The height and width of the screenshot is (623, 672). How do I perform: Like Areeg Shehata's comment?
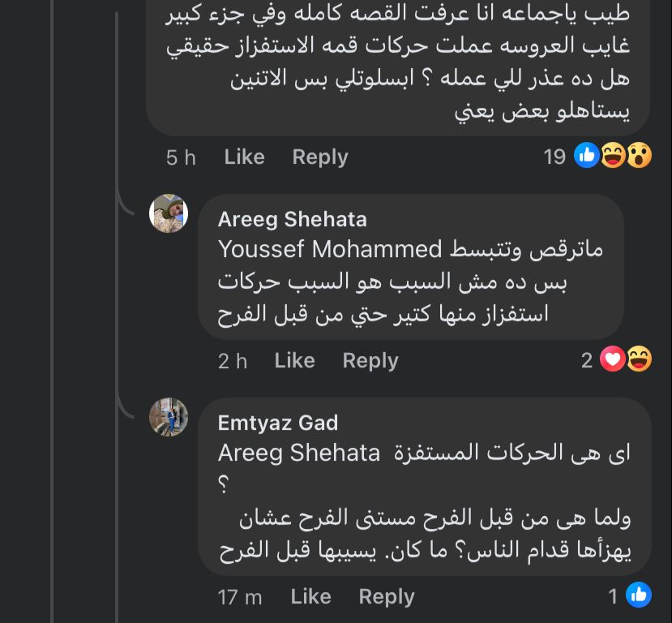[x=294, y=360]
